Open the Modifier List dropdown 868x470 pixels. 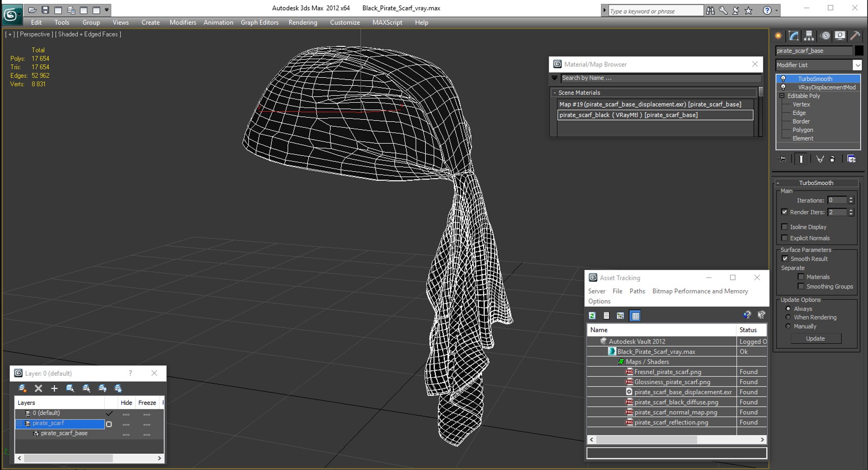819,65
